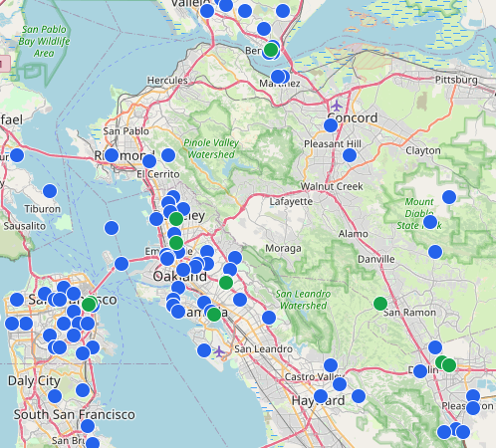The width and height of the screenshot is (496, 448).
Task: Select the green marker at Benicia
Action: click(271, 50)
